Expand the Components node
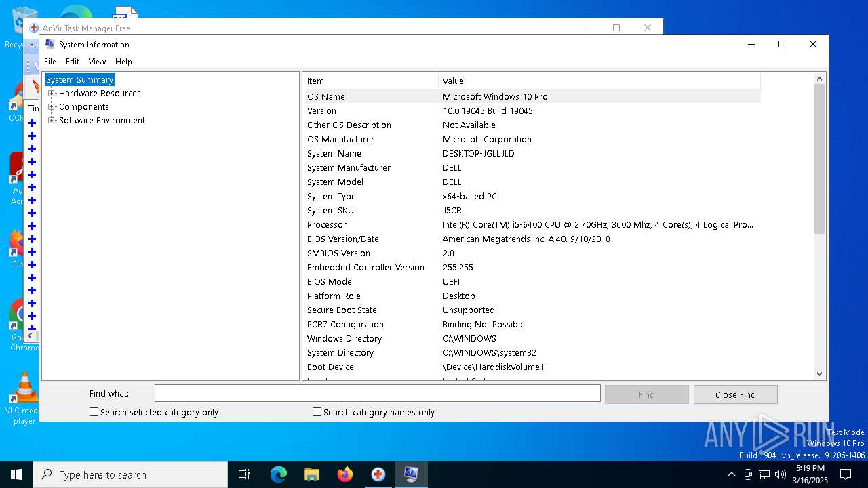The width and height of the screenshot is (868, 488). click(51, 107)
